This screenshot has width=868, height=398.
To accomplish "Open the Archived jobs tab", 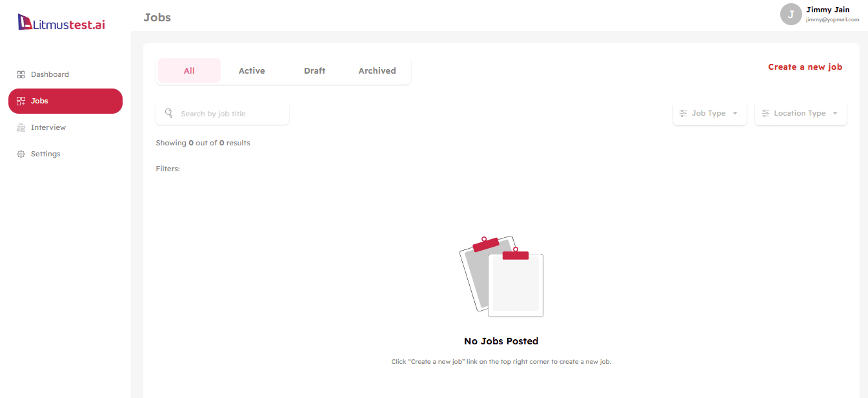I will pos(377,70).
